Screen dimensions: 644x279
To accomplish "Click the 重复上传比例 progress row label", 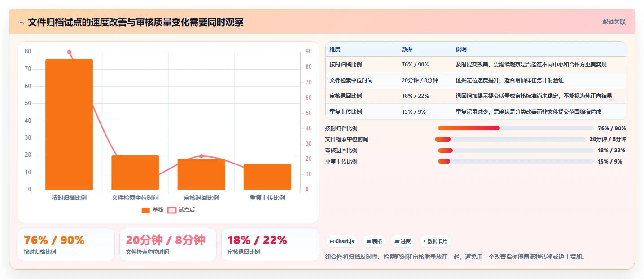I will (x=342, y=162).
